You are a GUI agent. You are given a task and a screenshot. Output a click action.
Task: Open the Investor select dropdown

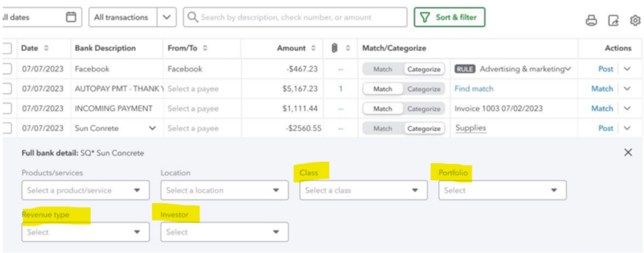225,232
